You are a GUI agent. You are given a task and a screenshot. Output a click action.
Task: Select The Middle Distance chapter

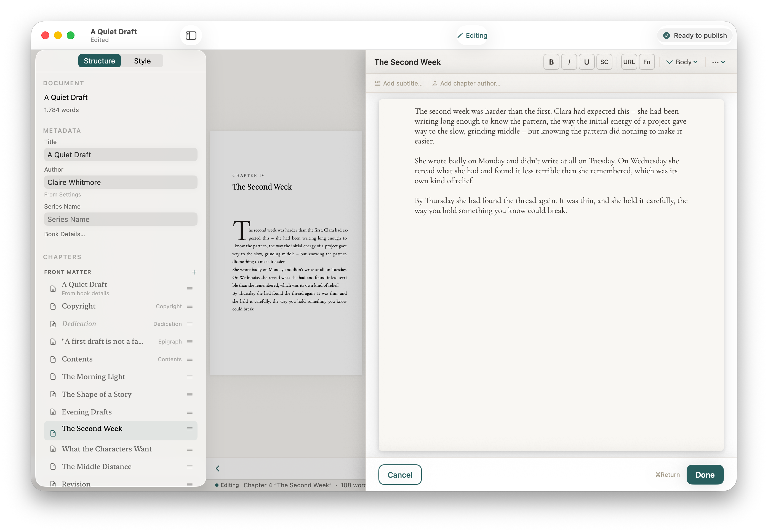click(121, 467)
